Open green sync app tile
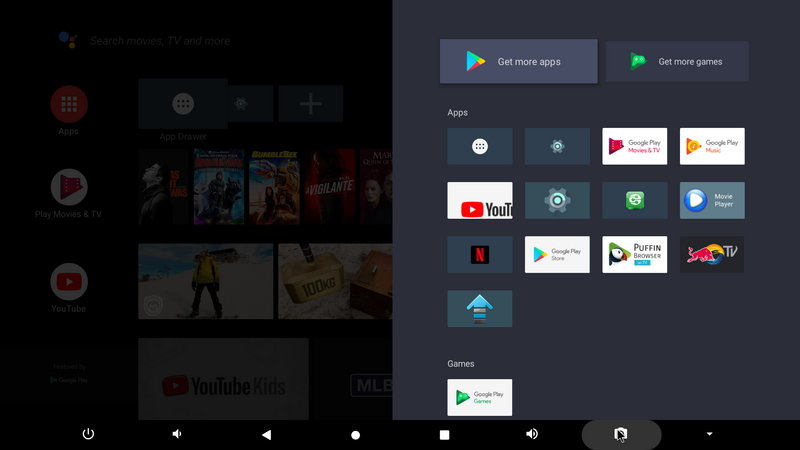 634,201
